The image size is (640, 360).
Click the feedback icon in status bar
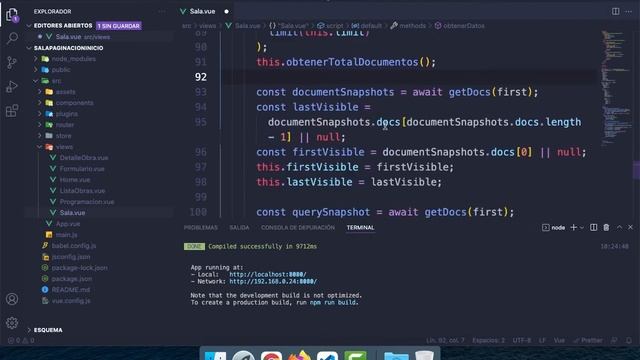614,340
